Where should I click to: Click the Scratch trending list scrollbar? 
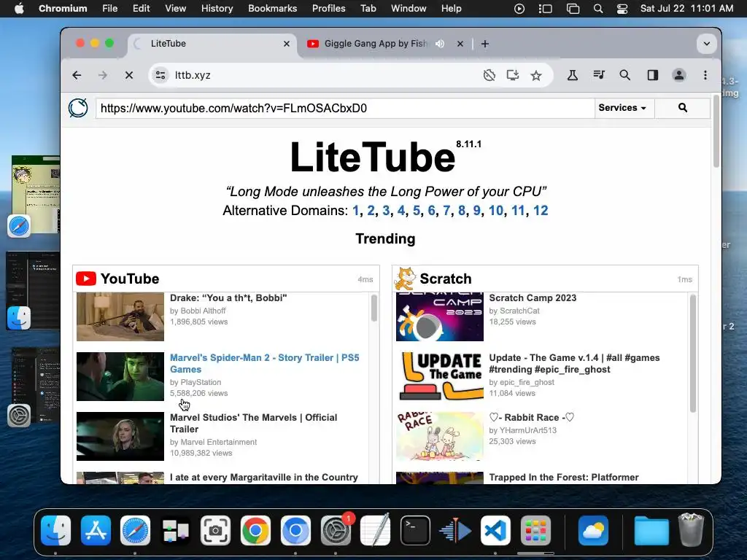click(x=693, y=354)
